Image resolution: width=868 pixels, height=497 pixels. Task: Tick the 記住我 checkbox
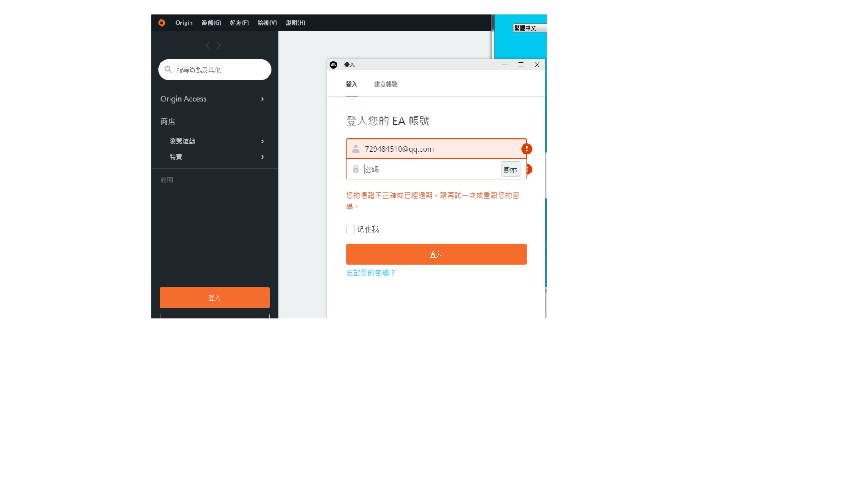coord(351,229)
